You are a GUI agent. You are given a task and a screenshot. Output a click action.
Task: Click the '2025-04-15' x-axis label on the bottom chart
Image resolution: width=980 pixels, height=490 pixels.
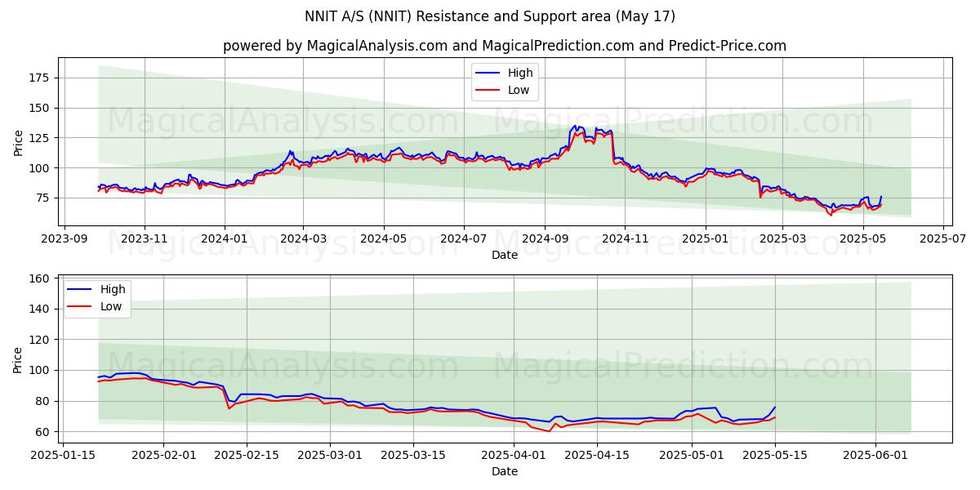point(597,457)
